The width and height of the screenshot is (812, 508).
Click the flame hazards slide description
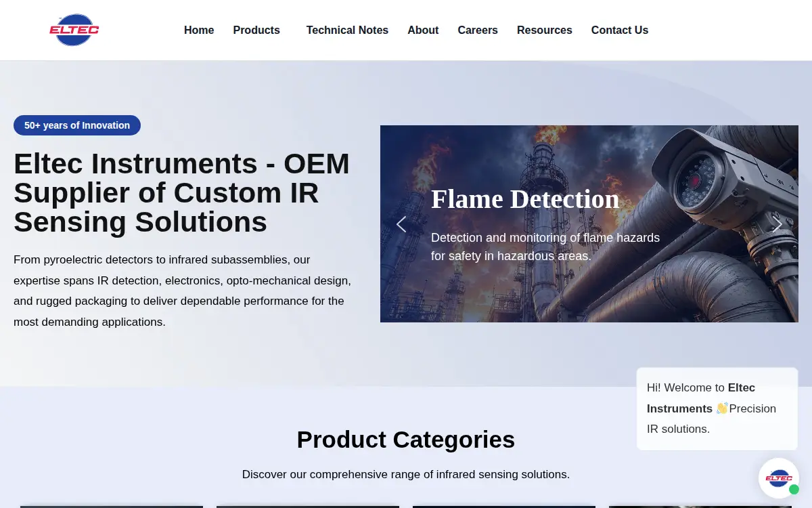click(x=545, y=247)
